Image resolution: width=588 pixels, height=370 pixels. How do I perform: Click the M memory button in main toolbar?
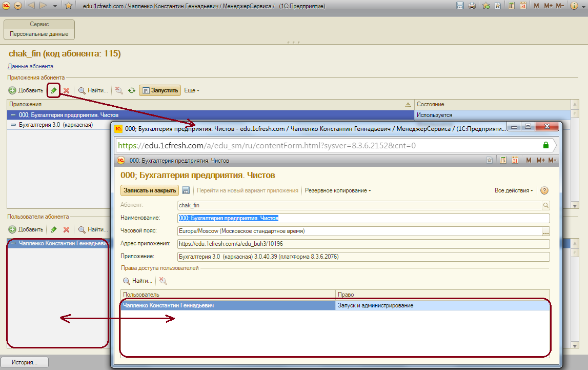point(536,6)
